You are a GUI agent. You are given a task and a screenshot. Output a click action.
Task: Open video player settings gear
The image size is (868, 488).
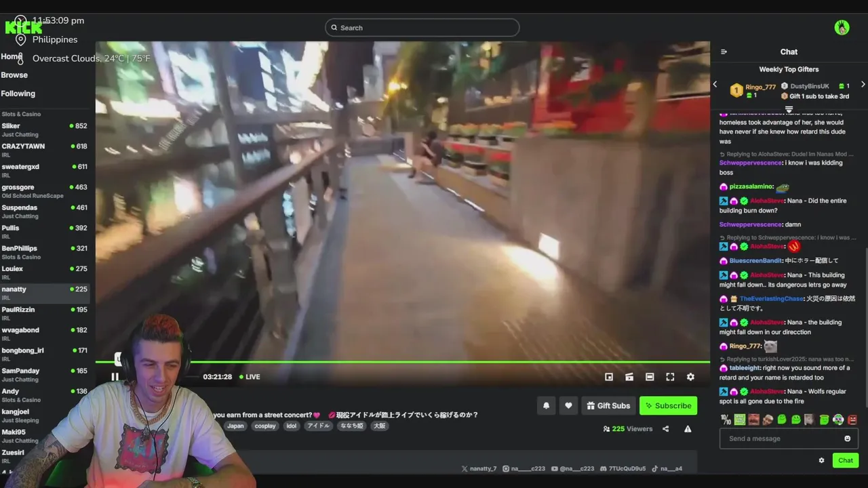690,377
